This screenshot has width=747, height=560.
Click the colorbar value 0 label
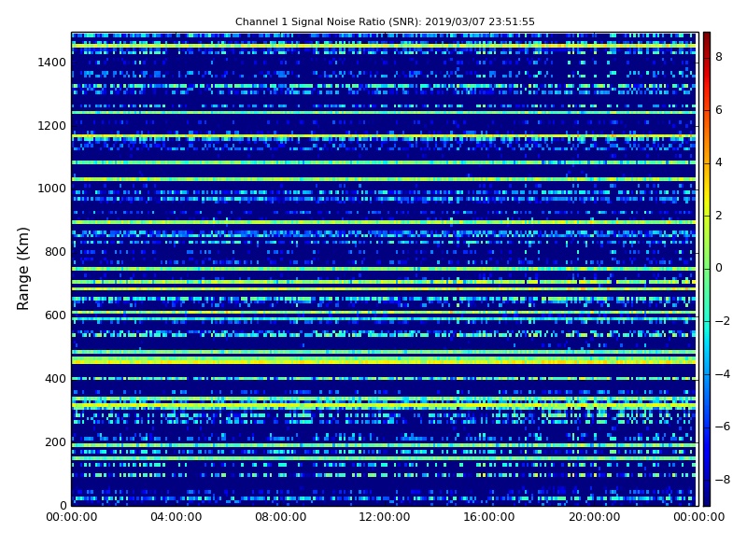(x=719, y=268)
